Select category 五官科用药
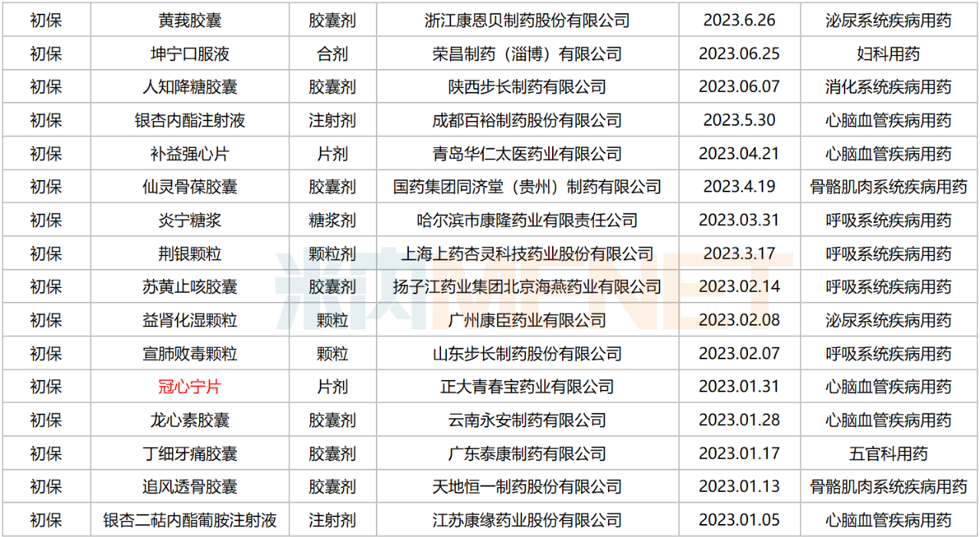The height and width of the screenshot is (537, 980). click(889, 454)
